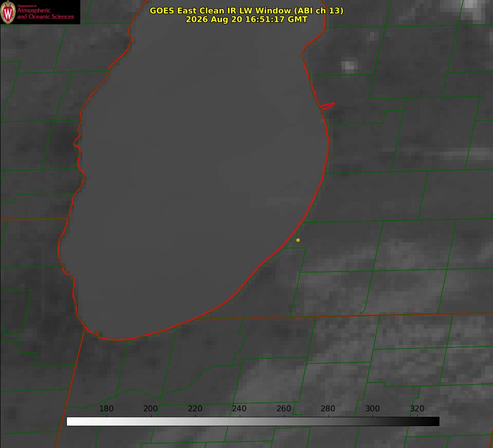Screen dimensions: 493x448
Task: Click the mid-gray center of the colorbar
Action: point(253,422)
